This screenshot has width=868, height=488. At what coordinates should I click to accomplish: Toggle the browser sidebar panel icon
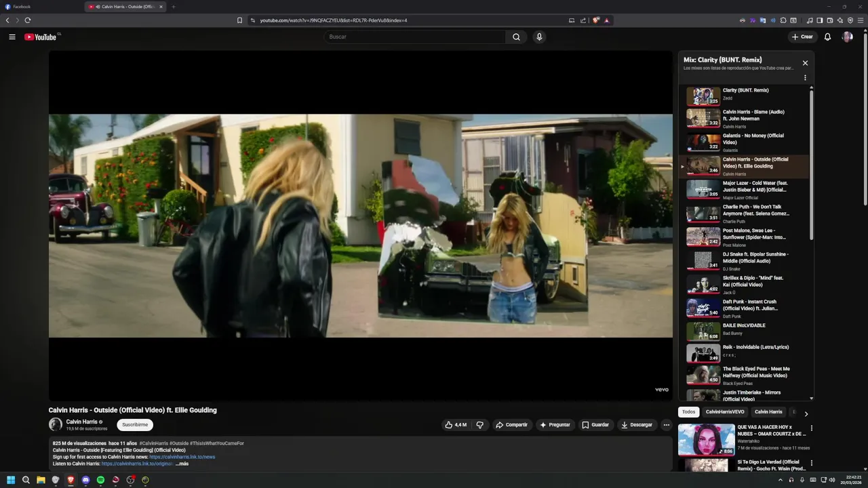820,20
